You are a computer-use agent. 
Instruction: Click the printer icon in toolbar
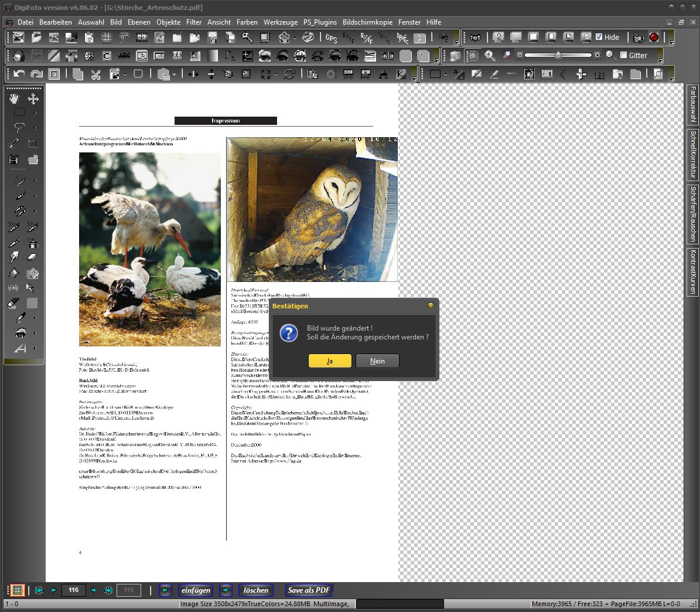[x=284, y=38]
